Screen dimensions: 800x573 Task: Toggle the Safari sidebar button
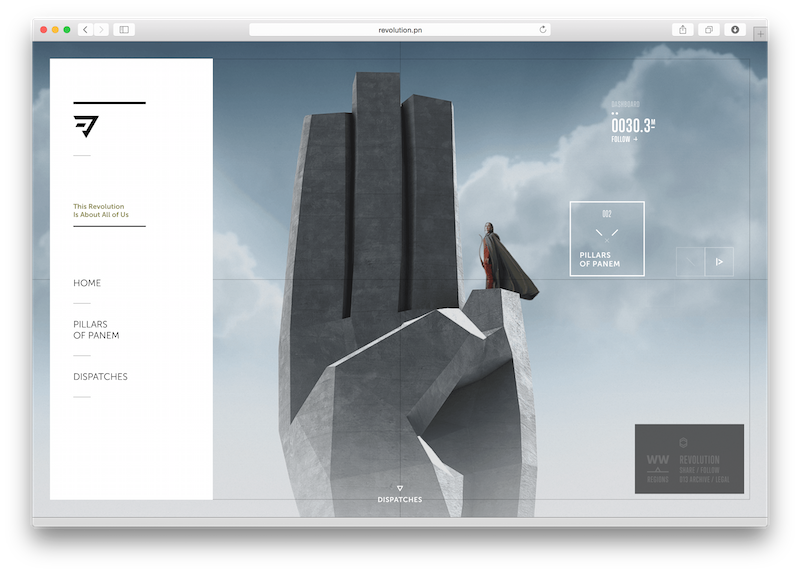coord(124,30)
